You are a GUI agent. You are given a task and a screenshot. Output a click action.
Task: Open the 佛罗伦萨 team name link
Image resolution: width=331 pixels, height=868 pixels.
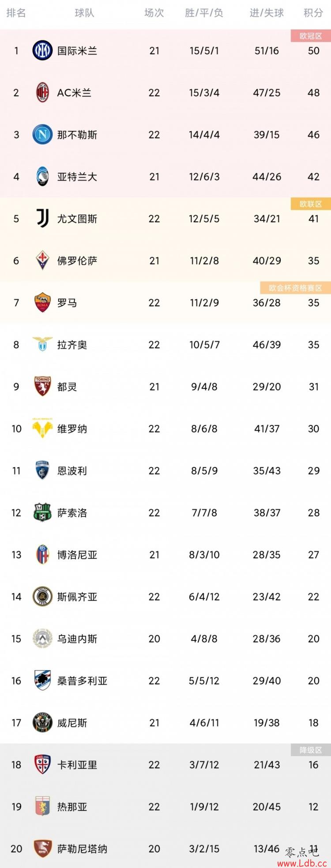(x=77, y=261)
